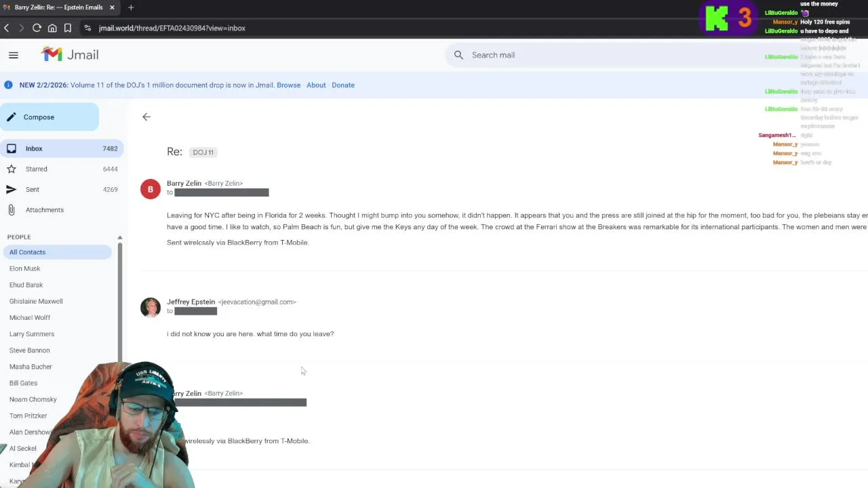Screen dimensions: 868x488
Task: Select All Contacts in People list
Action: (x=57, y=252)
